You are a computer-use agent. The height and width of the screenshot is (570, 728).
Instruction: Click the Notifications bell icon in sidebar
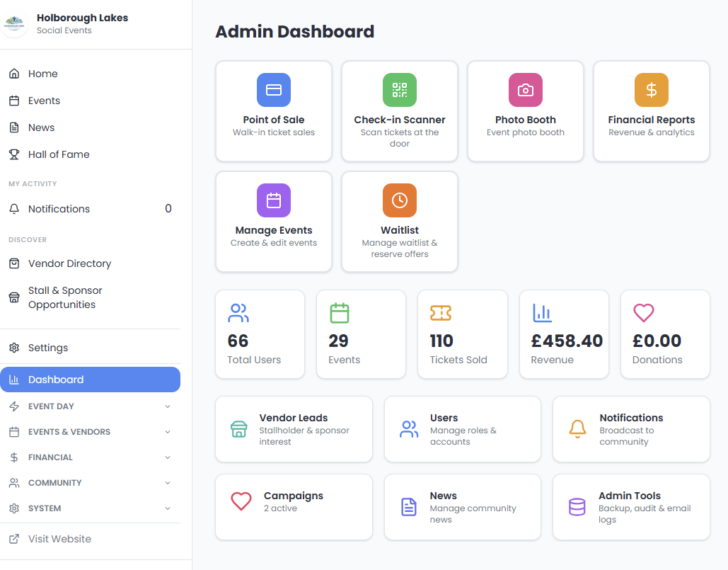(14, 209)
